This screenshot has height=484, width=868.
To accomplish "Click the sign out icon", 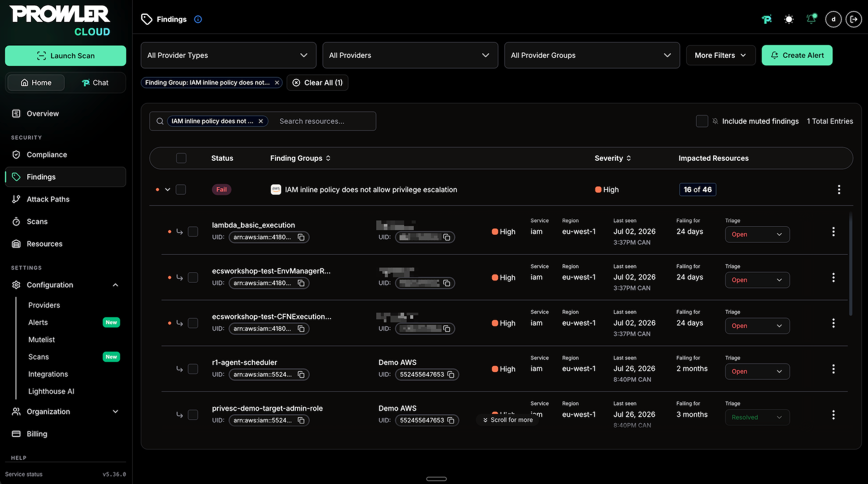I will pos(854,19).
